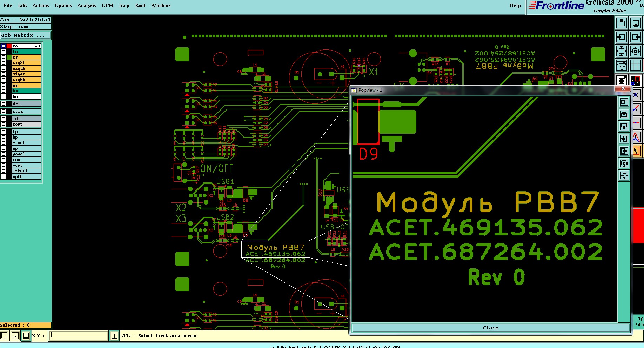Click the window grid icon next to X Y
The image size is (644, 348).
pos(26,336)
